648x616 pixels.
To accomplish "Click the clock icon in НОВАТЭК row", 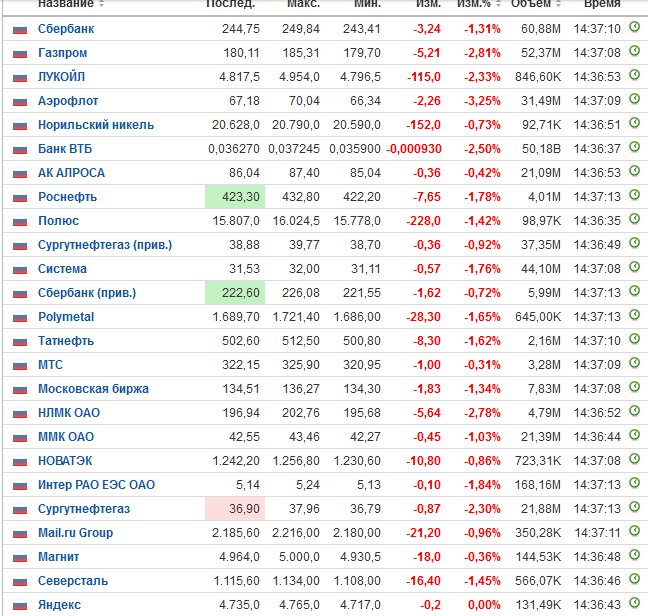I will pyautogui.click(x=634, y=459).
